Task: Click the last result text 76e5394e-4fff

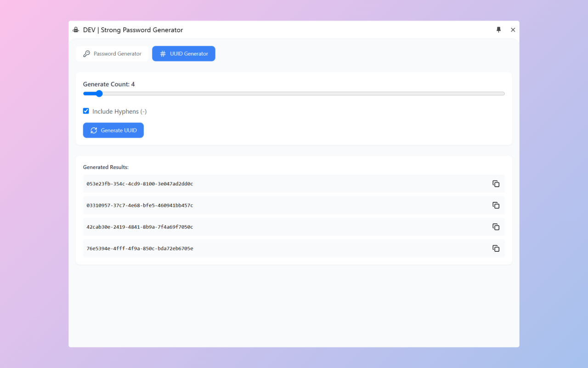Action: 140,249
